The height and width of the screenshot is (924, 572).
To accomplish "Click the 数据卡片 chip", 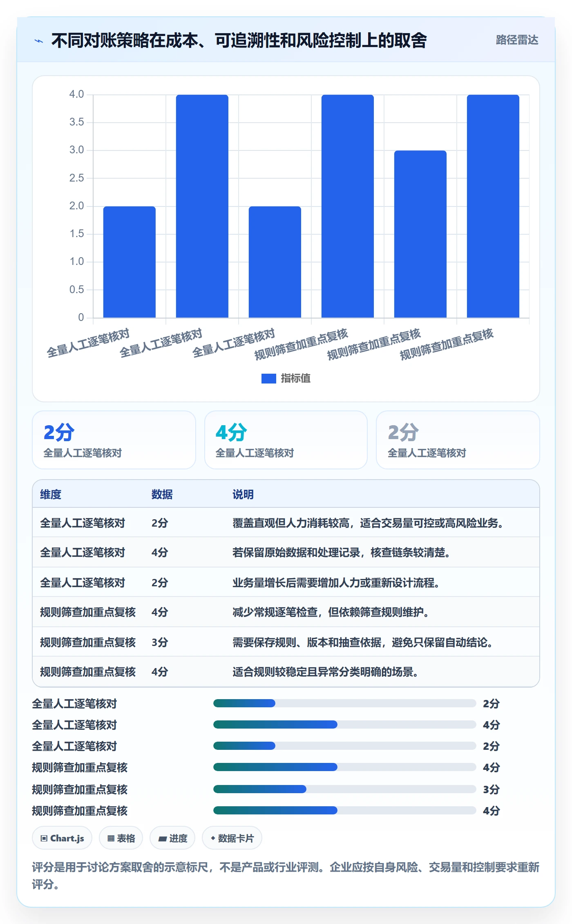I will tap(232, 838).
